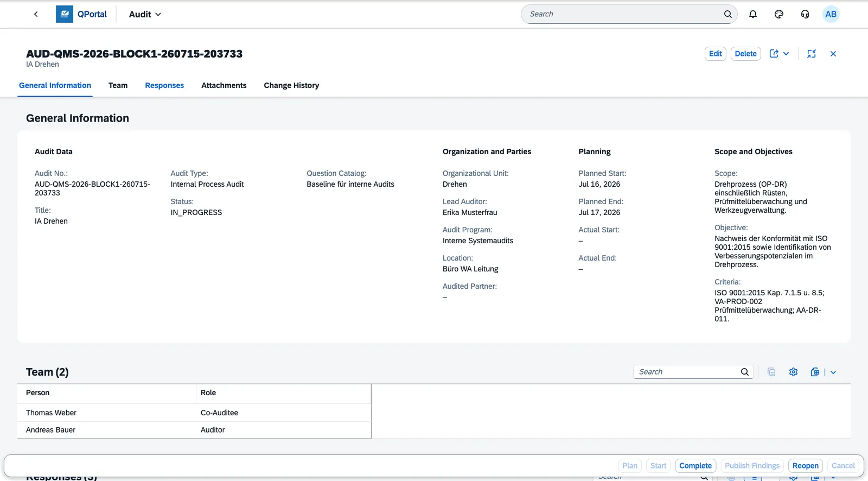Click the audit number page title
Image resolution: width=868 pixels, height=481 pixels.
click(134, 54)
